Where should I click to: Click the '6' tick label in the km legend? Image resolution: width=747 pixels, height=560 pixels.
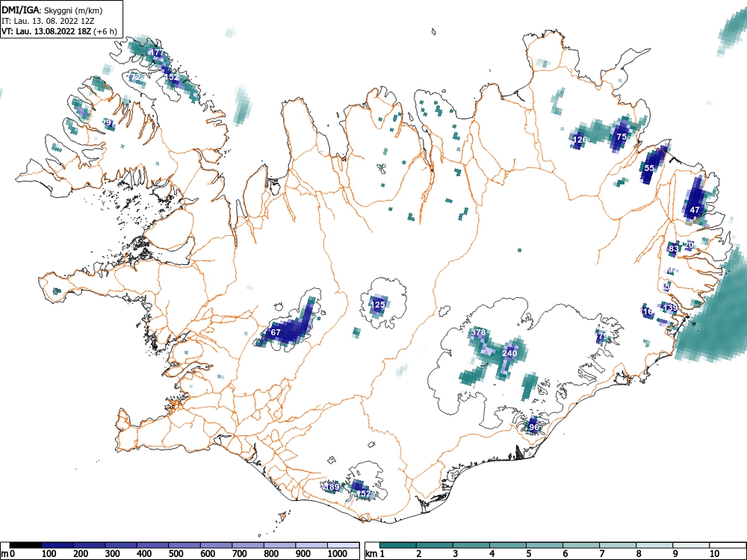(x=565, y=554)
